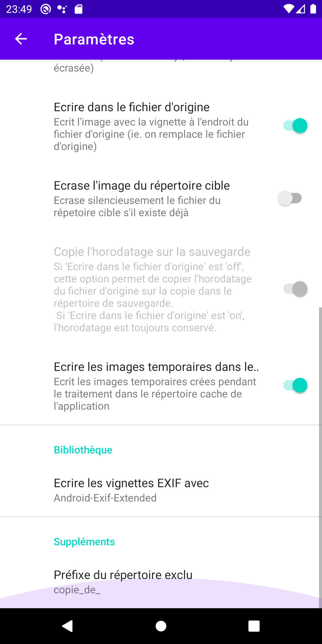
Task: Tap the Ecrire dans le fichier d'origine title
Action: (x=131, y=107)
